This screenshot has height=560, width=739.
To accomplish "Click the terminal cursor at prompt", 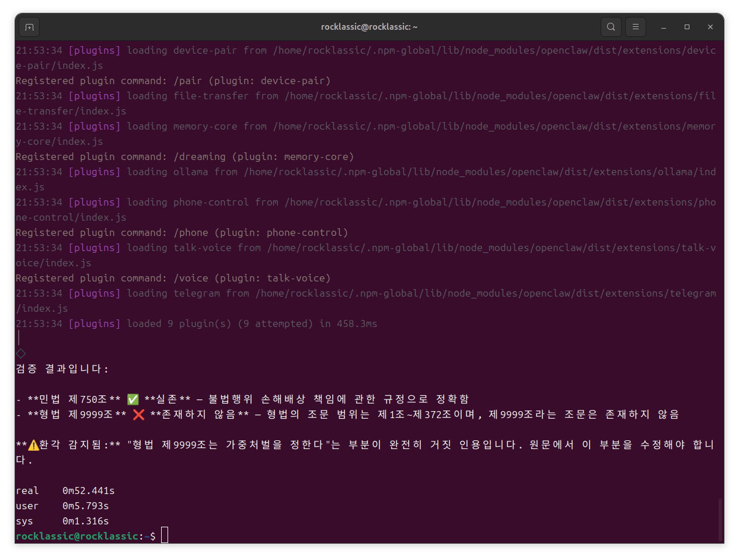I will pos(165,535).
